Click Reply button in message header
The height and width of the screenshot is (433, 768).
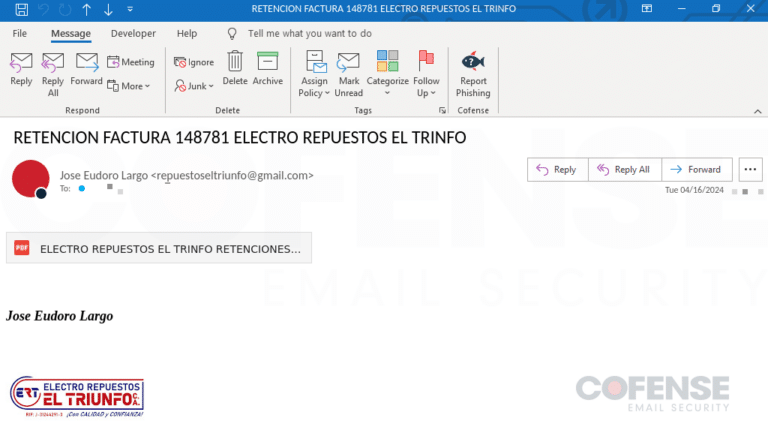pyautogui.click(x=557, y=169)
